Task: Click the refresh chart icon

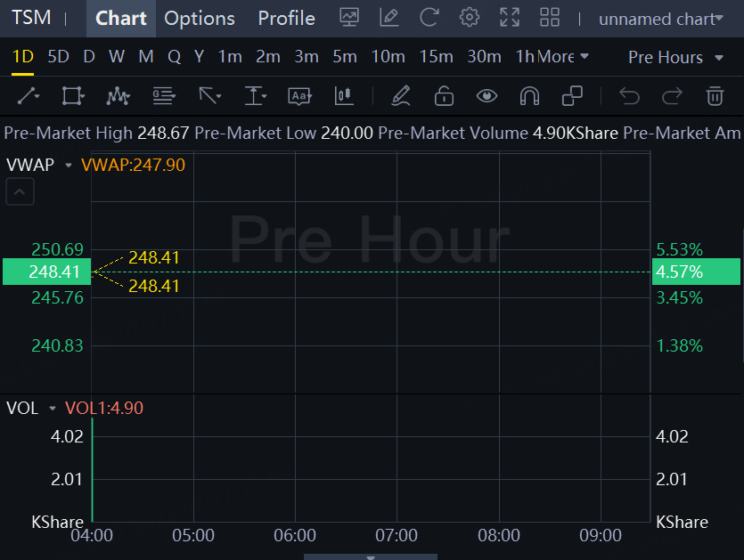Action: [x=429, y=18]
